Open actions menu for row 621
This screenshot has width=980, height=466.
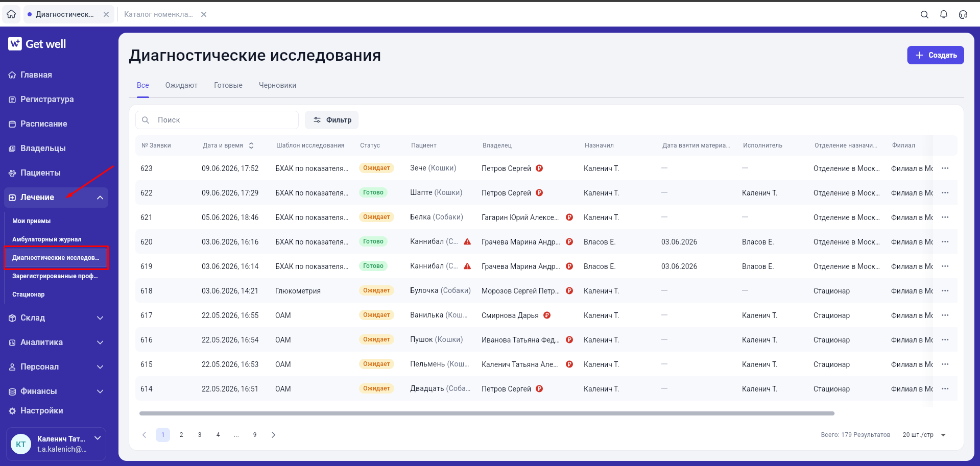click(x=945, y=217)
